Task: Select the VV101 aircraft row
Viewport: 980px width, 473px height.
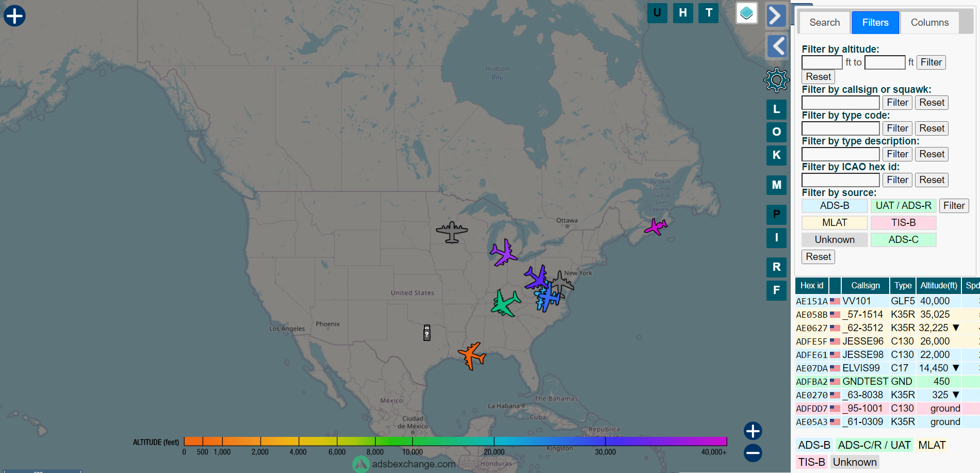Action: point(887,301)
